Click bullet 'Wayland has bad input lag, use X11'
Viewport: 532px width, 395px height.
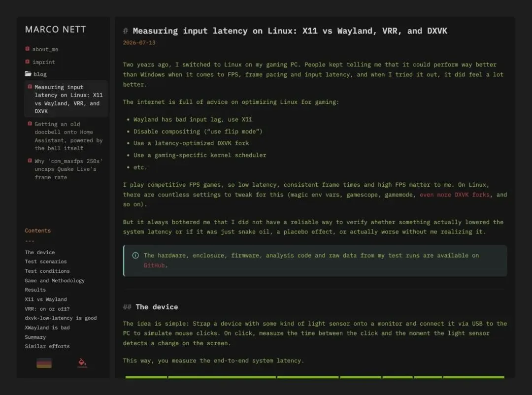[x=193, y=120]
